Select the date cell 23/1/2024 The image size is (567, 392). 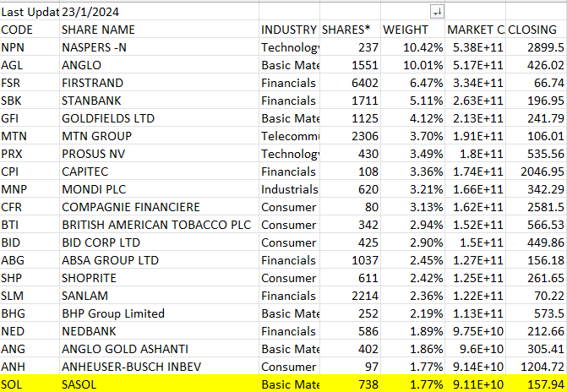[159, 12]
